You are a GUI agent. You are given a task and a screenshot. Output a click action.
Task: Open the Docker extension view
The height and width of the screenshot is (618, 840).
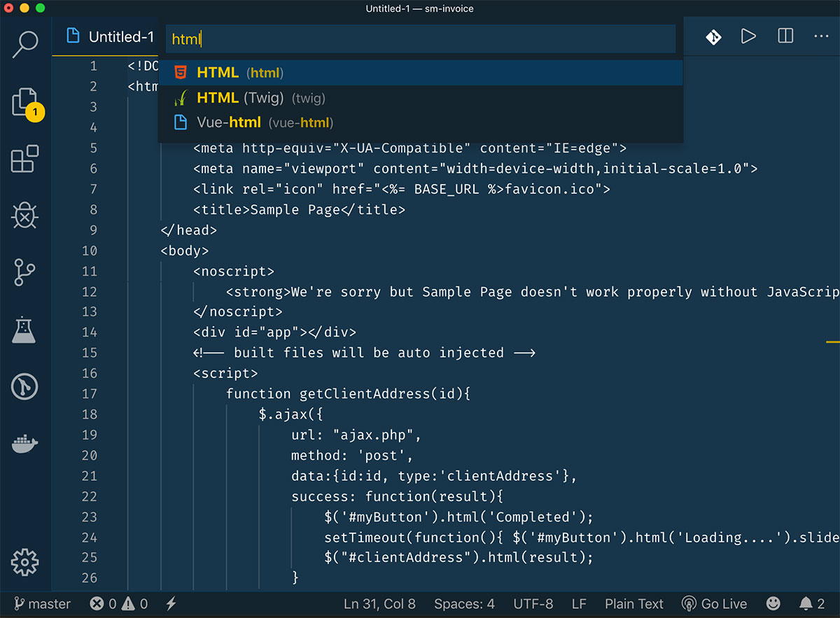[26, 443]
